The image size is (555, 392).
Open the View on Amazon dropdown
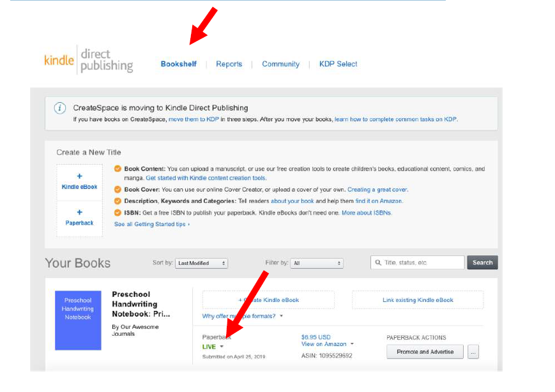click(328, 344)
